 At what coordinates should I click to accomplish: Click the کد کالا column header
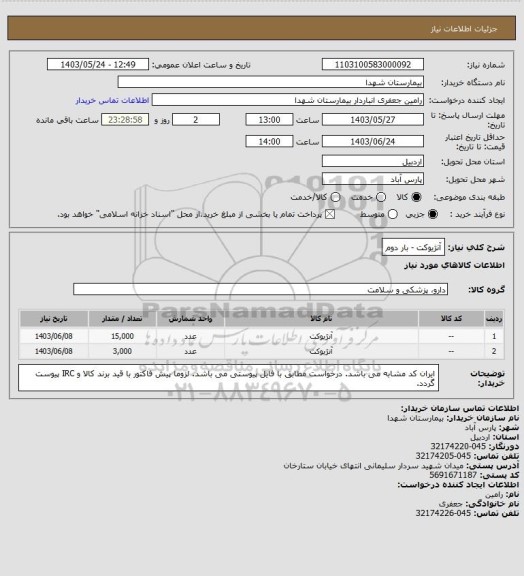click(451, 318)
